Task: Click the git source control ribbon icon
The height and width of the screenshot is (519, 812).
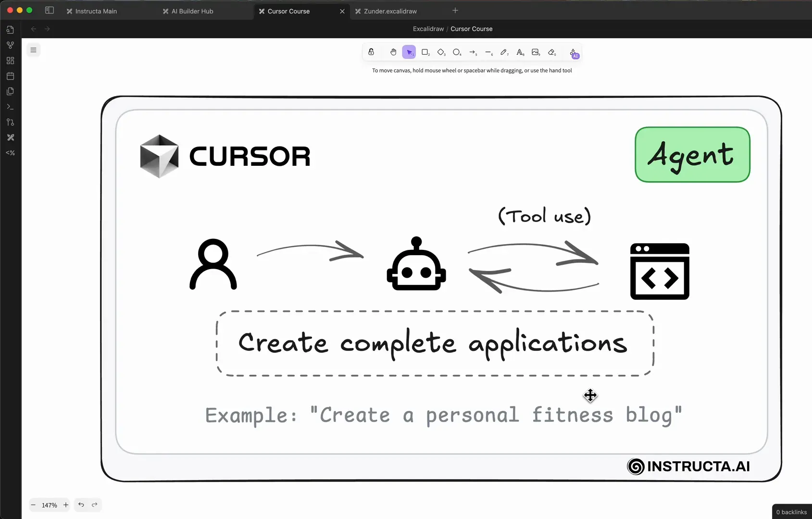Action: pos(10,122)
